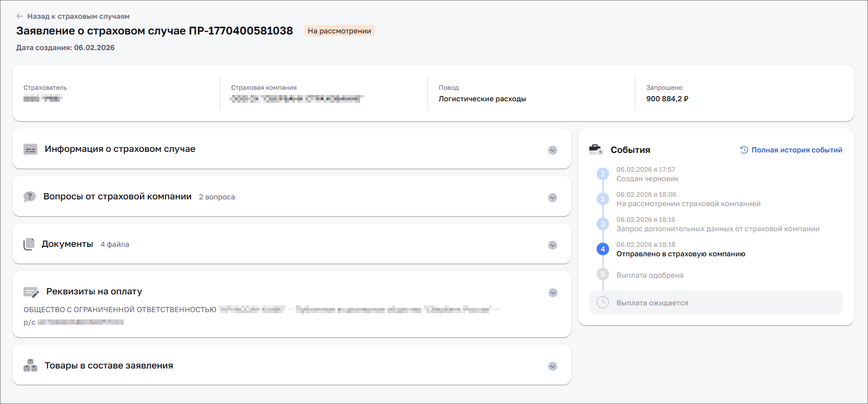Click the Документы file stack icon
This screenshot has height=404, width=868.
29,244
